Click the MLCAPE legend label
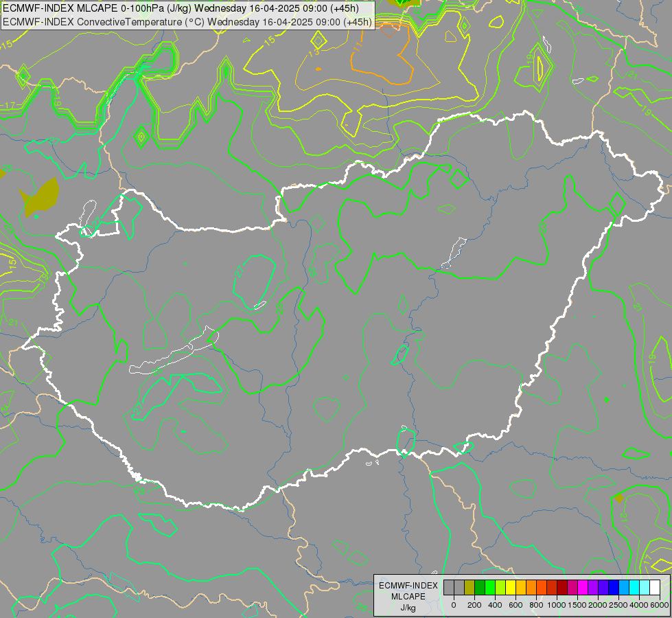Viewport: 672px width, 618px height. tap(408, 597)
